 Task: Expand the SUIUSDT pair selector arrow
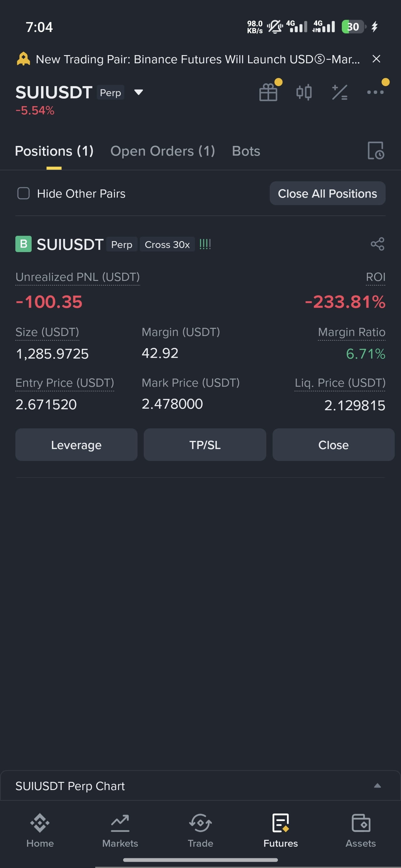point(138,92)
